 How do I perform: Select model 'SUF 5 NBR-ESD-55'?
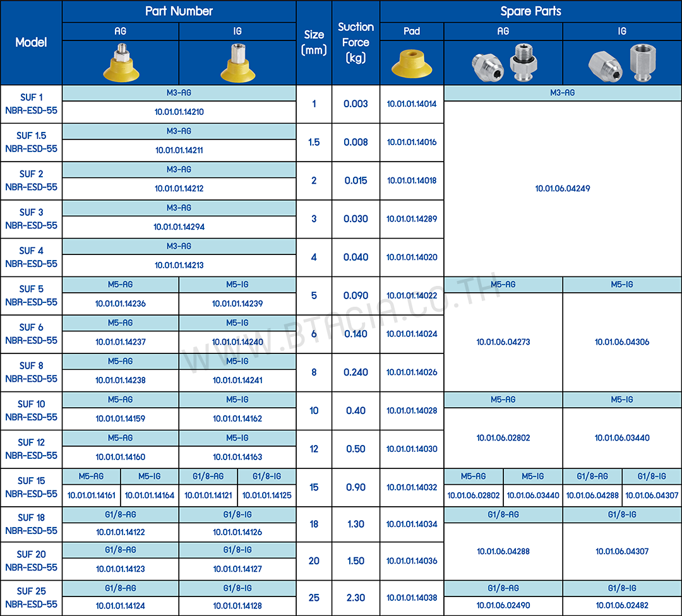32,295
